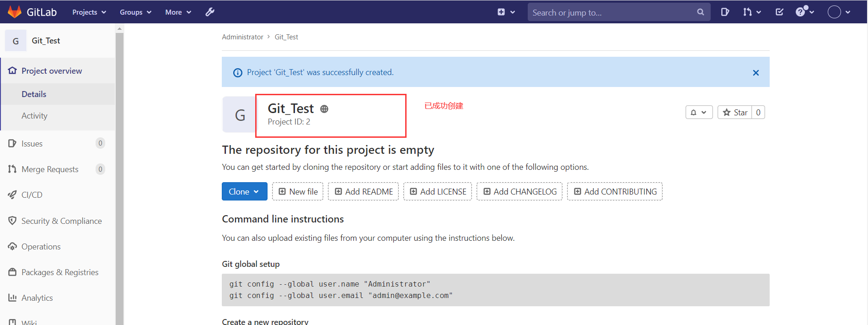
Task: Click the search magnifier icon
Action: (x=700, y=12)
